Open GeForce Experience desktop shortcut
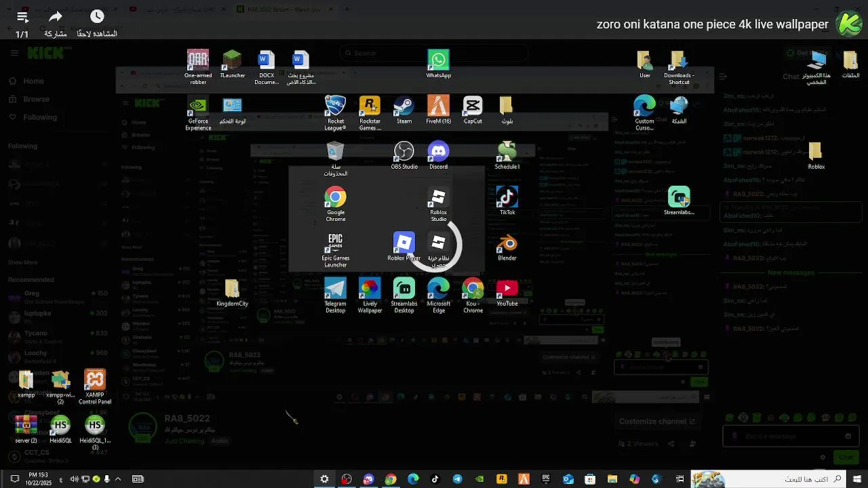Image resolution: width=868 pixels, height=488 pixels. coord(198,113)
